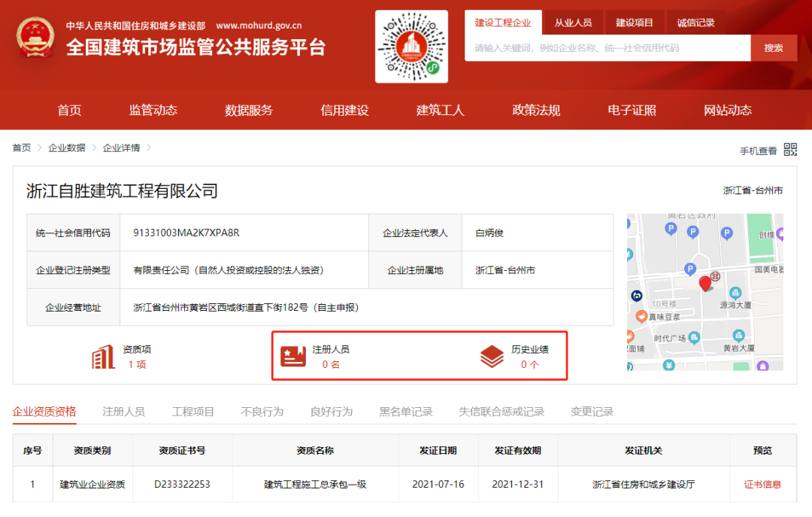
Task: Open the 监管动态 navigation item
Action: point(153,110)
